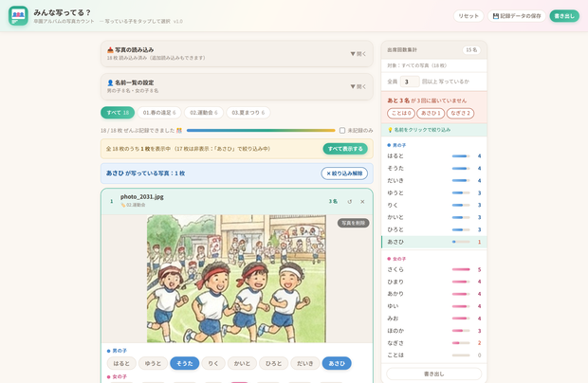
Task: Click the recording progress bar
Action: coord(261,131)
